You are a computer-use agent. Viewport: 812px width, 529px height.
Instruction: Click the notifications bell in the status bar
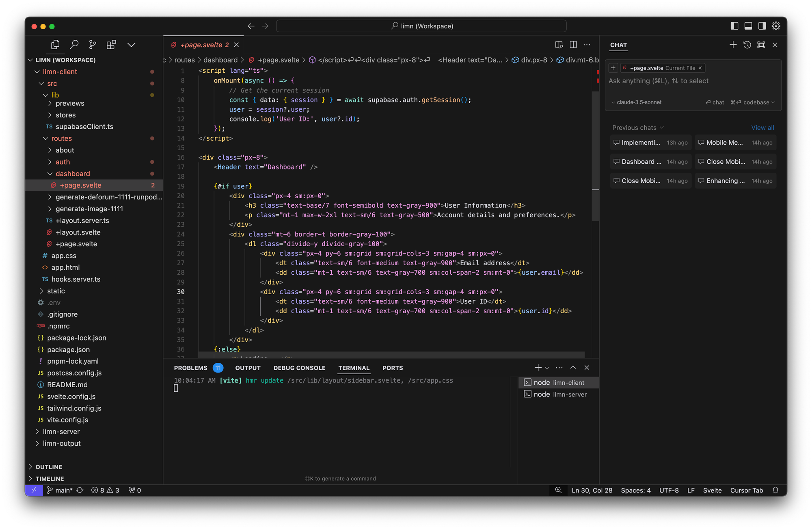click(x=775, y=490)
